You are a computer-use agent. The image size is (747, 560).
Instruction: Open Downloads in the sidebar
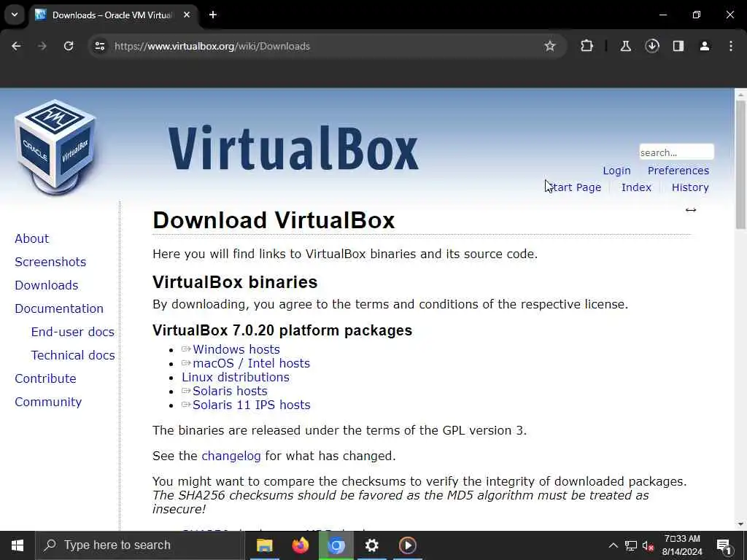coord(47,285)
